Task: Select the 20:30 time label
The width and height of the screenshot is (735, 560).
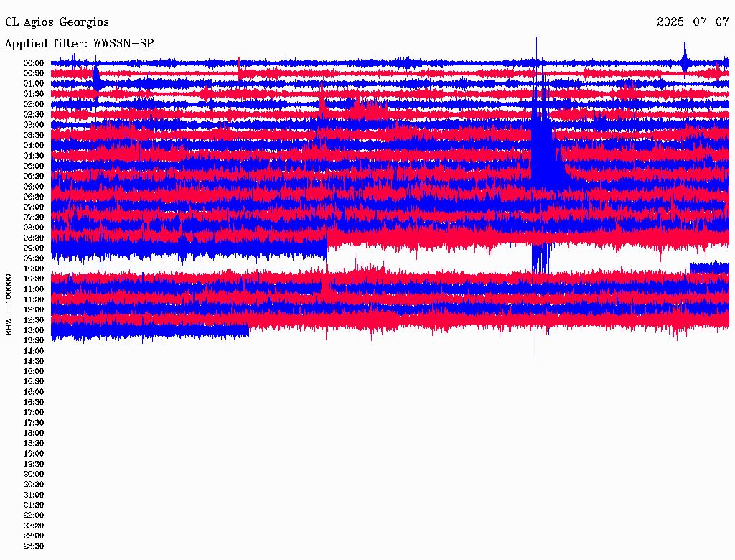Action: pyautogui.click(x=34, y=485)
